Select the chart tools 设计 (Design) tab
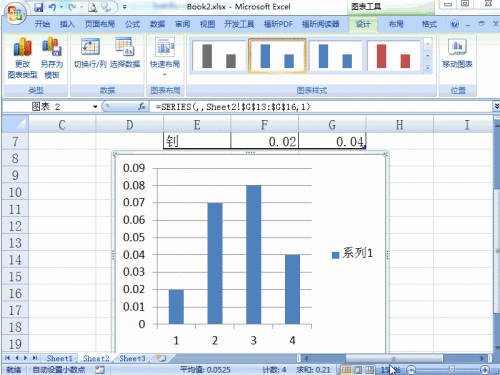 pyautogui.click(x=363, y=24)
